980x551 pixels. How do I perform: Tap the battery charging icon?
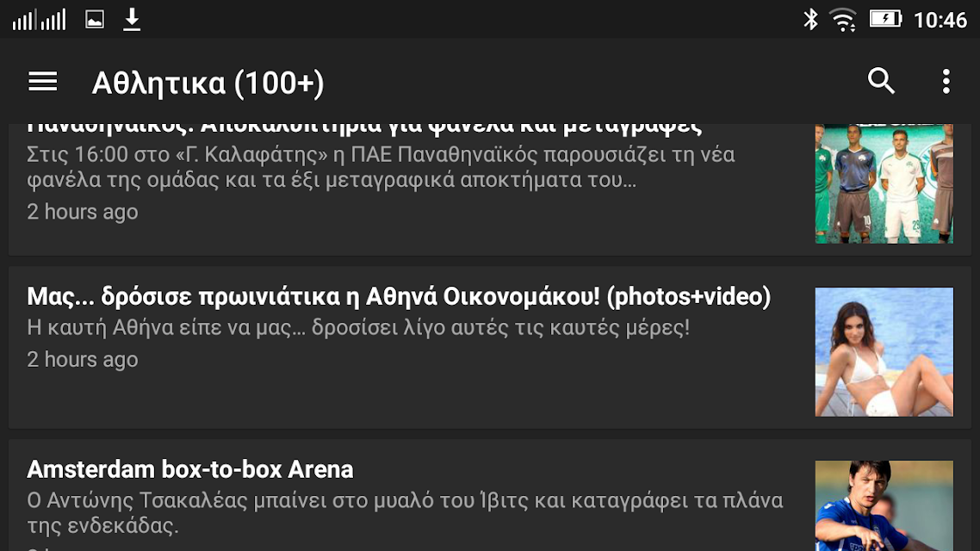[x=885, y=19]
